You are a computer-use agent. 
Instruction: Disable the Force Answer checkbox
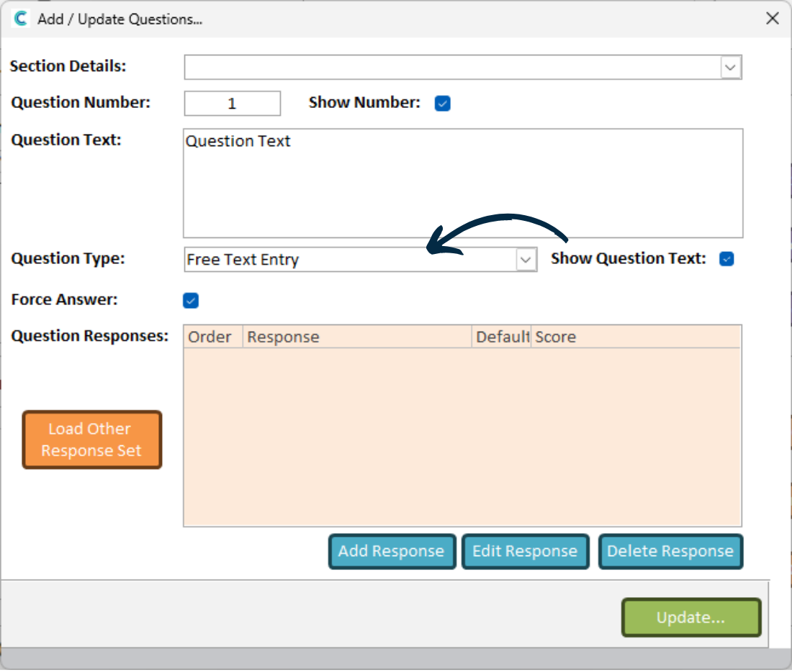[x=191, y=301]
